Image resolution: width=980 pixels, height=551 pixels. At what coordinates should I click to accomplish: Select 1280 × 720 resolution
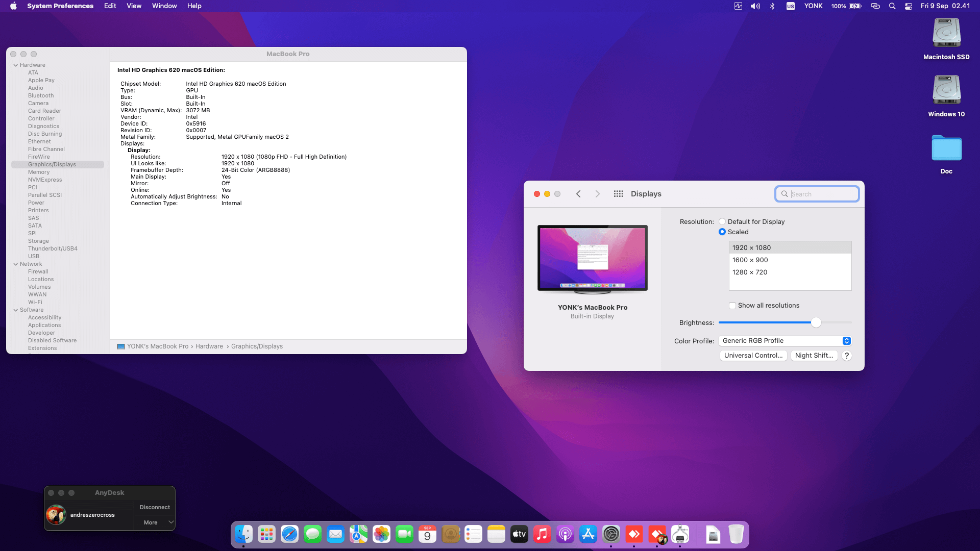(790, 272)
